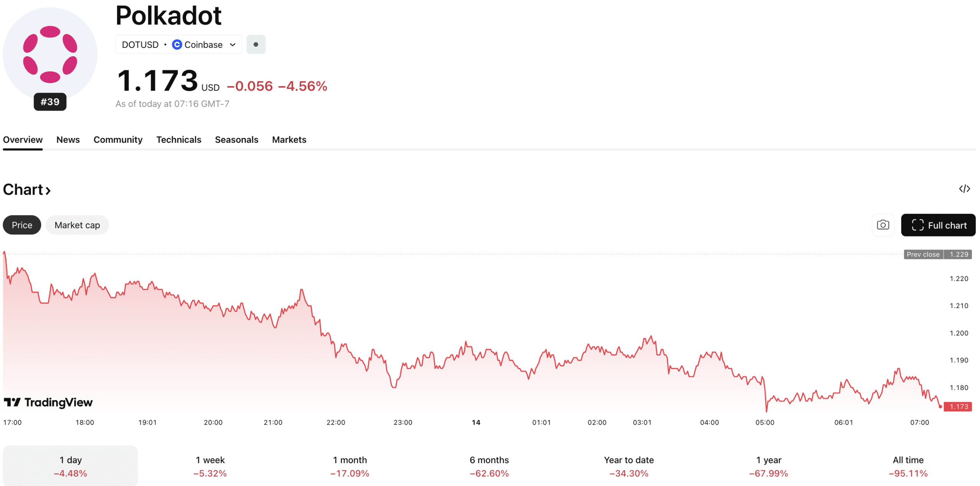980x486 pixels.
Task: Click the Polkadot title text
Action: (168, 16)
